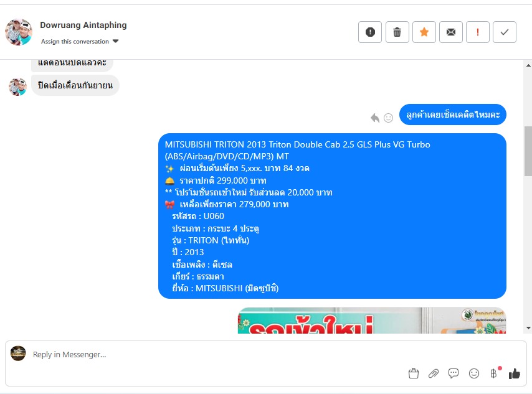
Task: Open the new arrival car promo image
Action: tap(372, 321)
